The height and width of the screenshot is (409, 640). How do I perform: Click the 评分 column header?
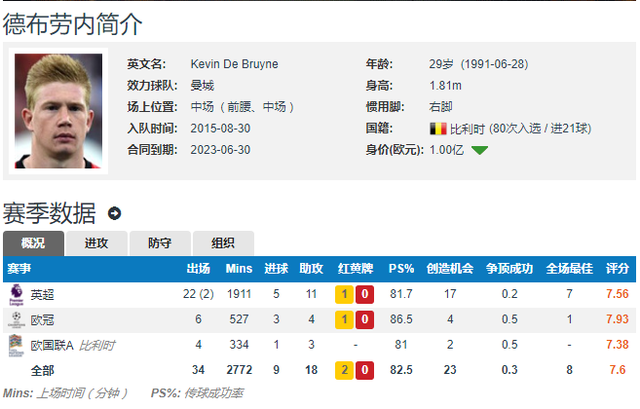click(x=618, y=269)
